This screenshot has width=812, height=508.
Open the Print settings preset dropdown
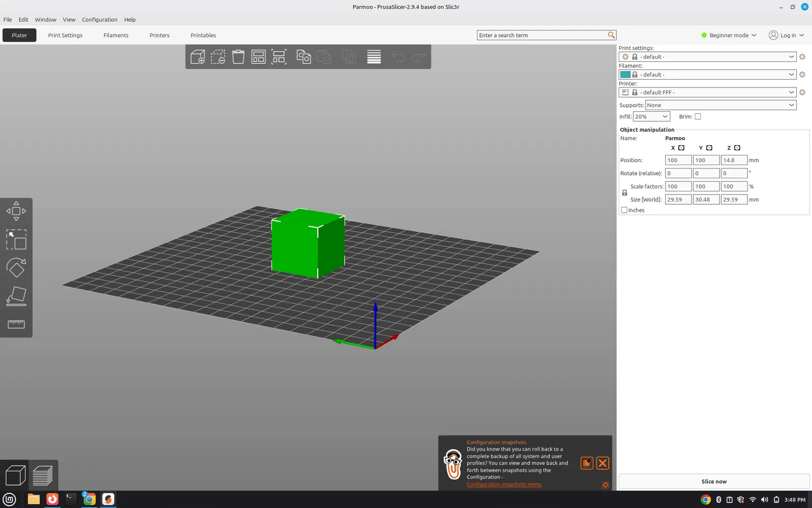coord(707,57)
